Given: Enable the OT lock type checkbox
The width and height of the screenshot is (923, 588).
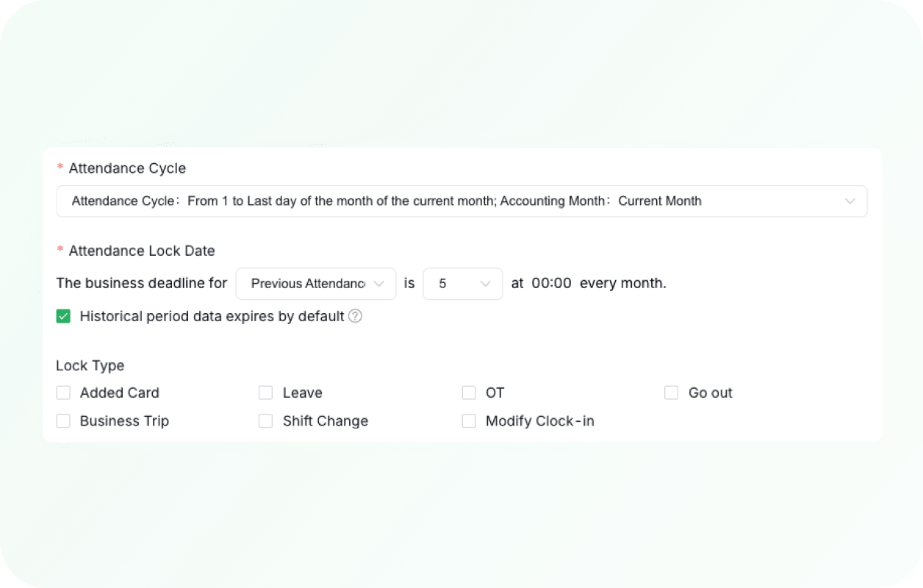Looking at the screenshot, I should click(469, 392).
